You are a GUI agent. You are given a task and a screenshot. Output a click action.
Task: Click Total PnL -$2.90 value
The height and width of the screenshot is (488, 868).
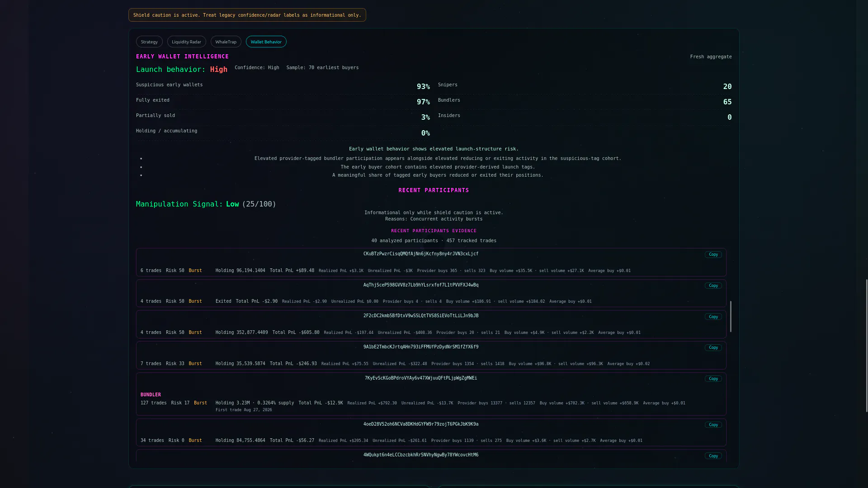(256, 301)
